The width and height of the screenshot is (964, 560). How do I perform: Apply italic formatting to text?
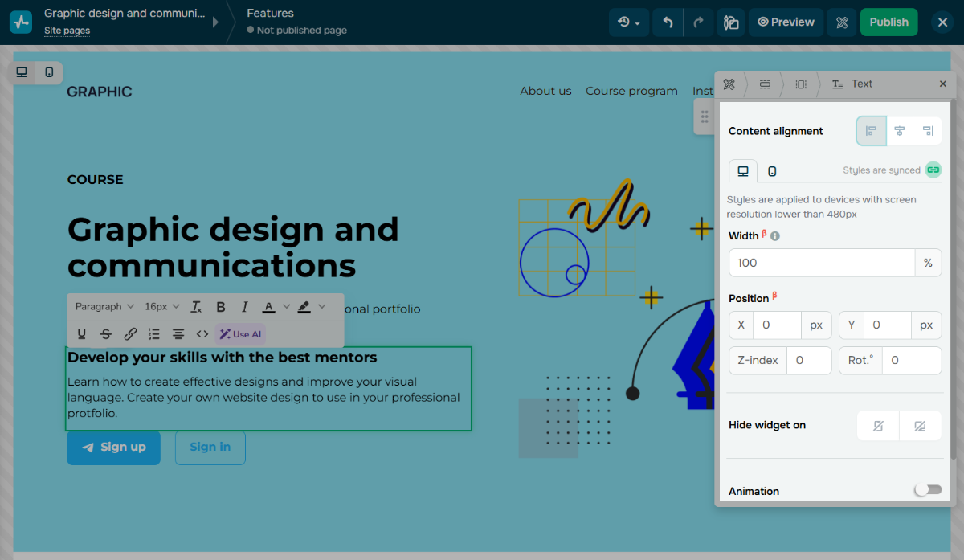tap(245, 307)
